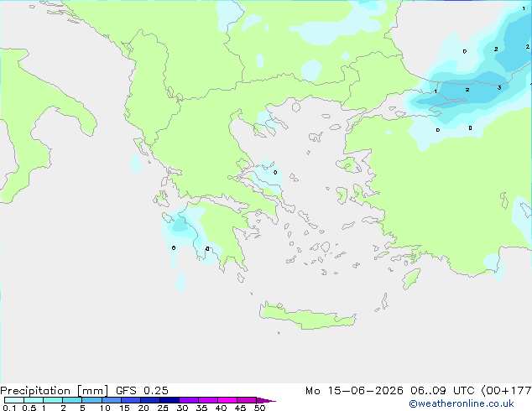The height and width of the screenshot is (411, 532).
Task: Select the 10–15 mm blue legend swatch
Action: point(111,400)
